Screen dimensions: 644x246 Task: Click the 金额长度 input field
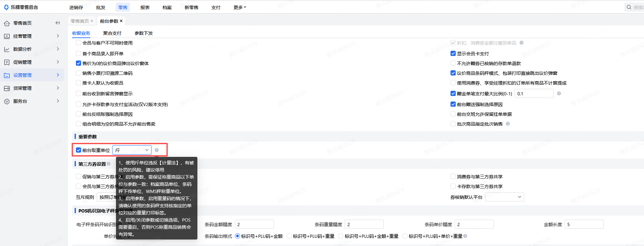[x=584, y=224]
